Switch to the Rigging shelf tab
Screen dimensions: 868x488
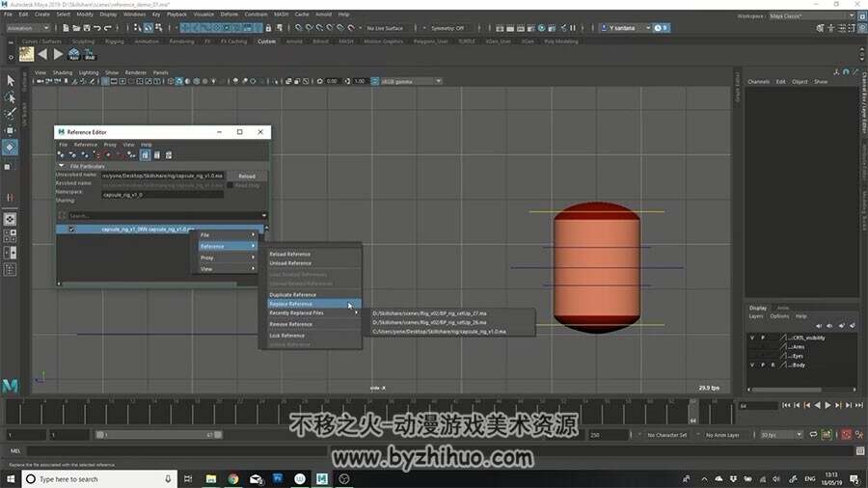click(115, 41)
